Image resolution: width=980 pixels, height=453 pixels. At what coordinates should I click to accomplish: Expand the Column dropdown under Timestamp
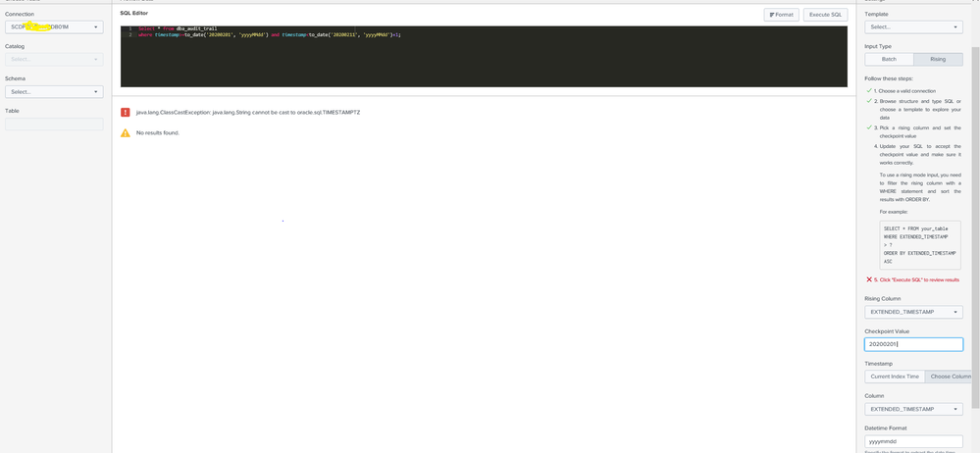pos(913,409)
